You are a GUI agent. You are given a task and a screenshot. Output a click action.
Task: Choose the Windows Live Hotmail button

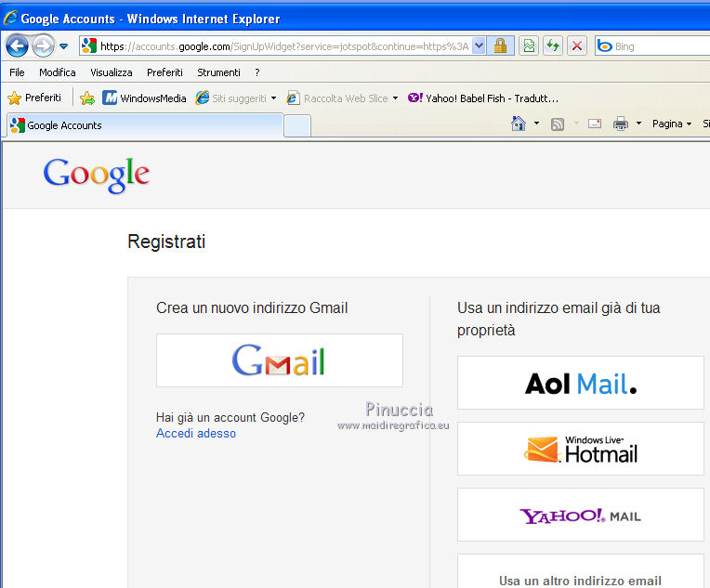[581, 449]
